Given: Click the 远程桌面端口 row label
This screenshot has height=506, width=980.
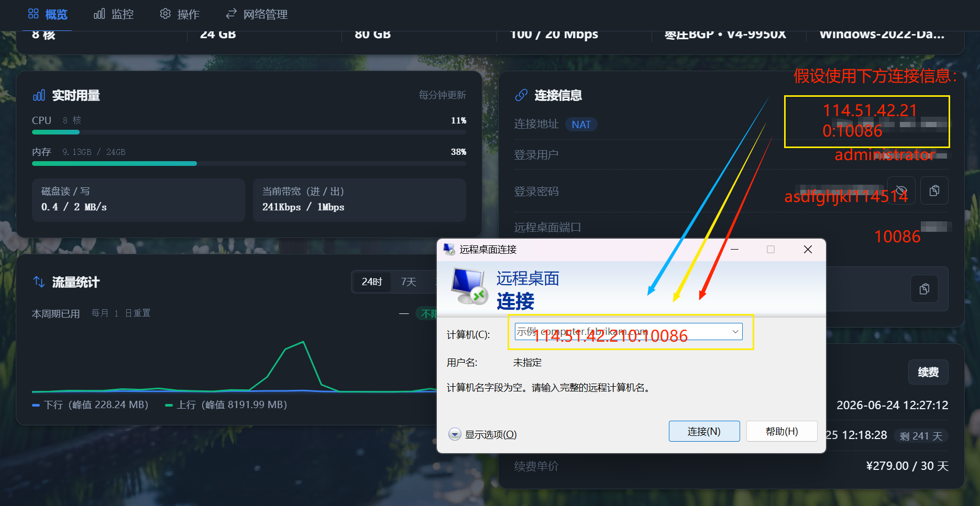Looking at the screenshot, I should tap(547, 227).
